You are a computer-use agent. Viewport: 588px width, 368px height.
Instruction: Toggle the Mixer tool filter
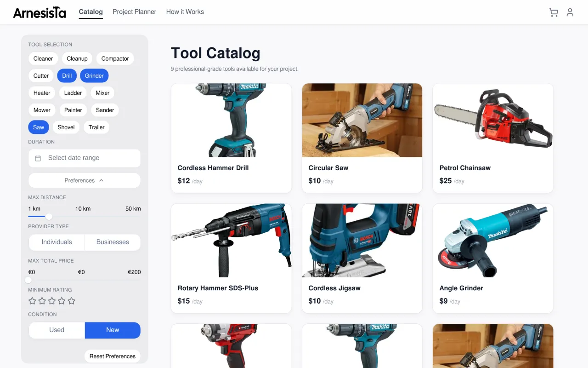point(102,93)
